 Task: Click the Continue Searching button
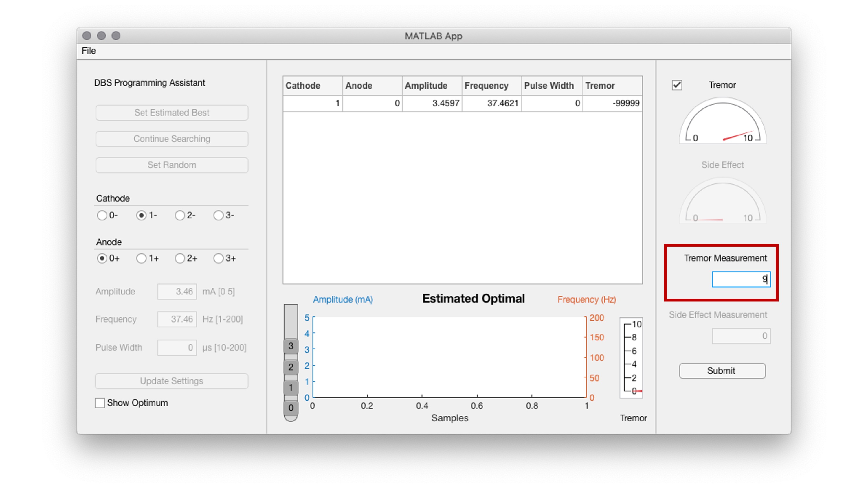172,139
